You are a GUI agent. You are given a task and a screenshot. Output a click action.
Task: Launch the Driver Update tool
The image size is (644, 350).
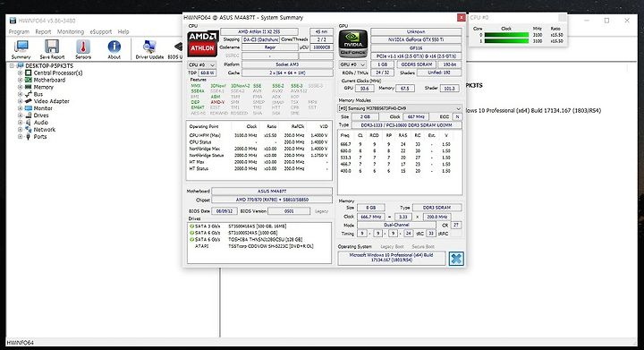coord(149,49)
